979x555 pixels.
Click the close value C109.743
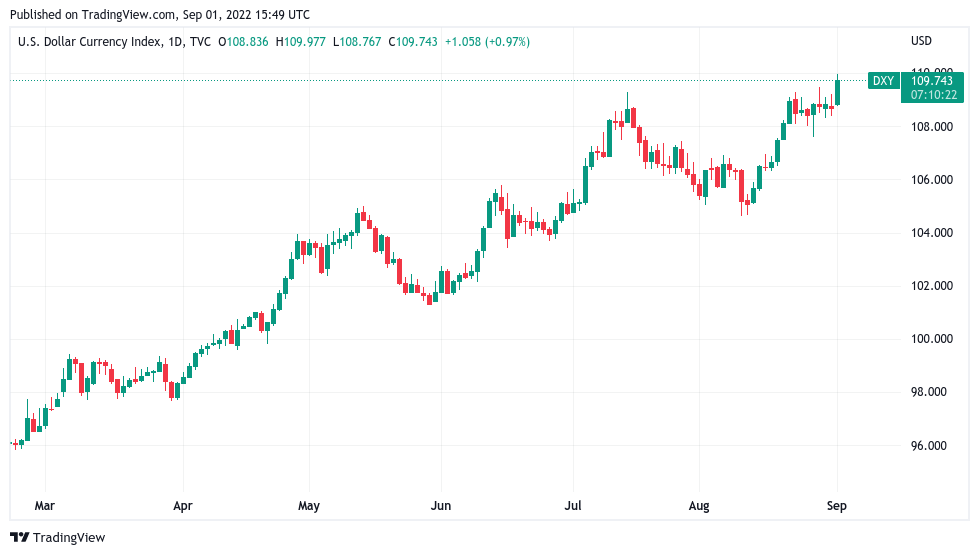[x=413, y=42]
